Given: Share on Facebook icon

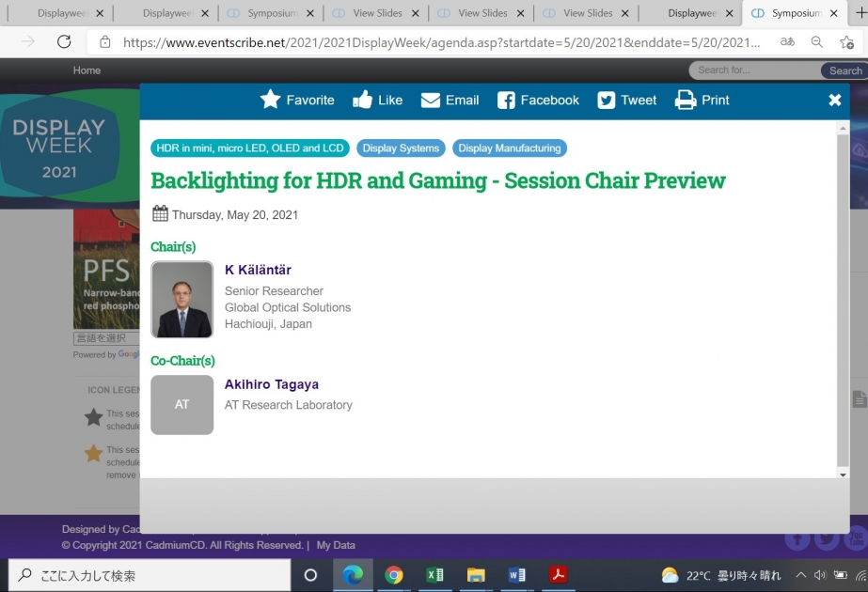Looking at the screenshot, I should [x=506, y=101].
